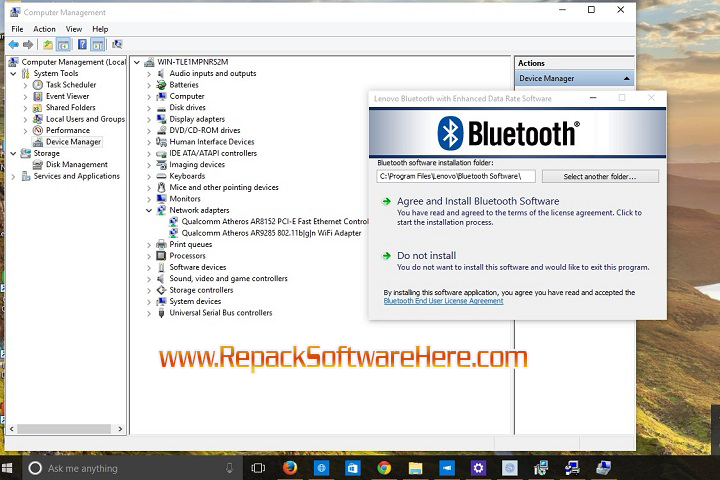The image size is (720, 480).
Task: Click the Cortana microphone icon
Action: tap(229, 468)
